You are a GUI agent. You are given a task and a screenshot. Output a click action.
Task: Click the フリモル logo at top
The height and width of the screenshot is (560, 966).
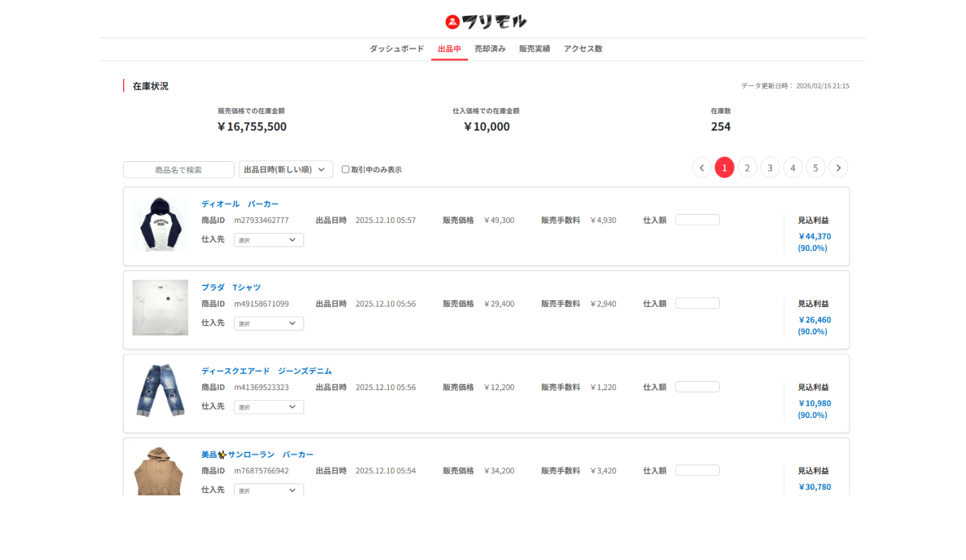point(485,22)
